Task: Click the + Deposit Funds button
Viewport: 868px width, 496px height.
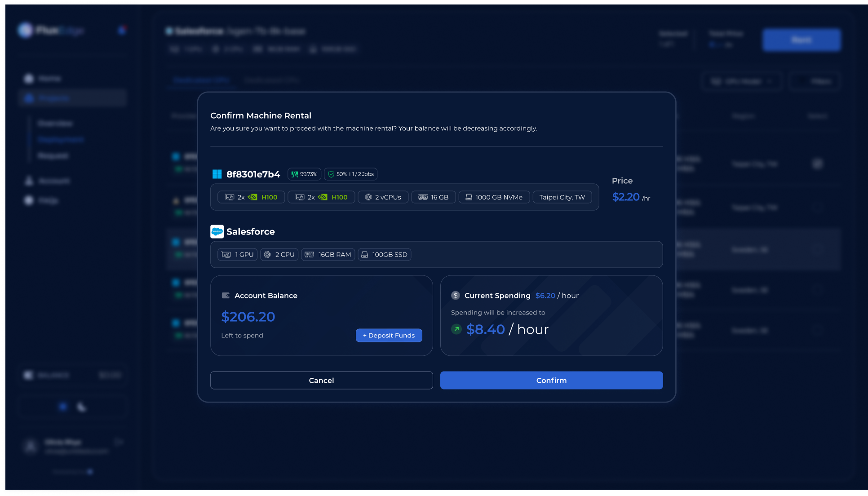Action: pyautogui.click(x=389, y=336)
